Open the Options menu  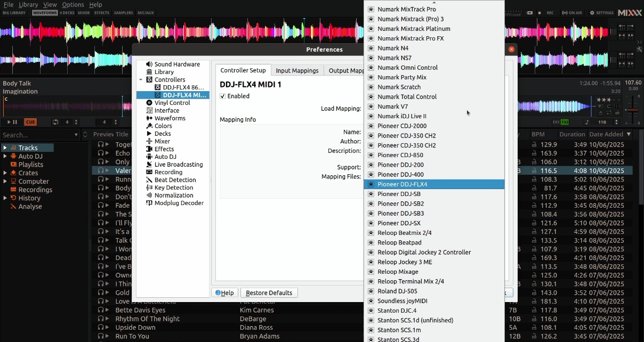pyautogui.click(x=73, y=4)
